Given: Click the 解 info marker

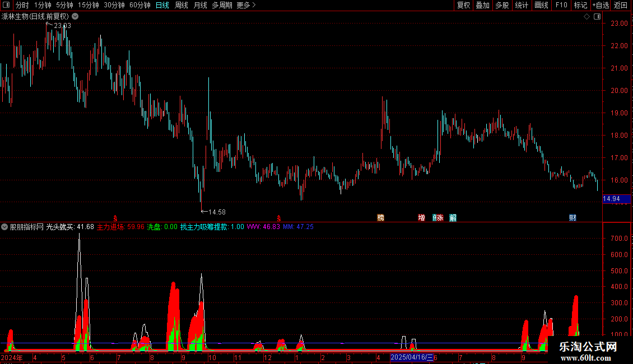Looking at the screenshot, I should (x=453, y=218).
